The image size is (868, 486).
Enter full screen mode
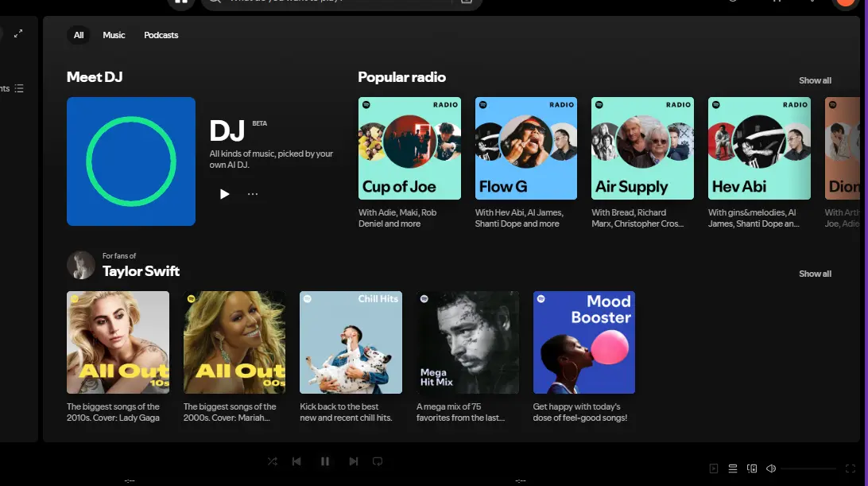tap(851, 469)
